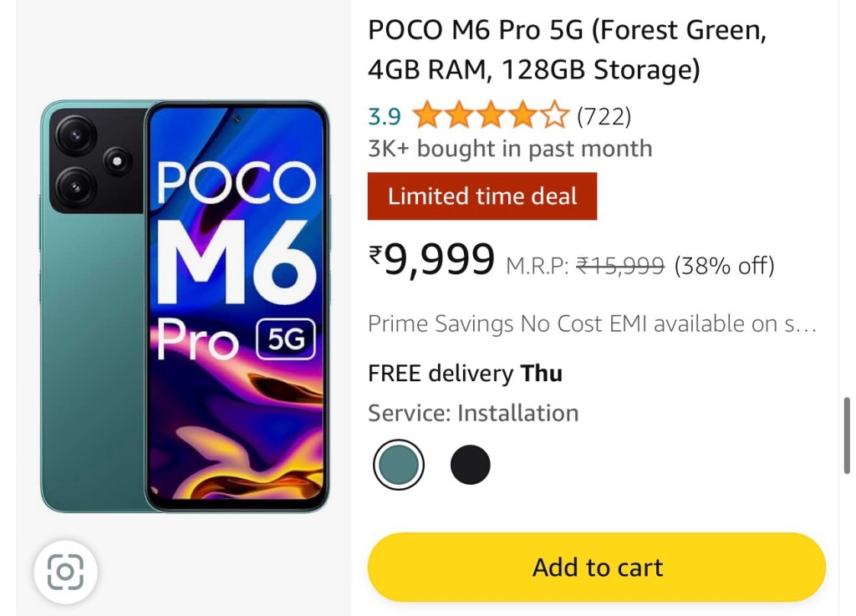This screenshot has height=616, width=856.
Task: Click the FREE delivery Thu text
Action: tap(465, 373)
